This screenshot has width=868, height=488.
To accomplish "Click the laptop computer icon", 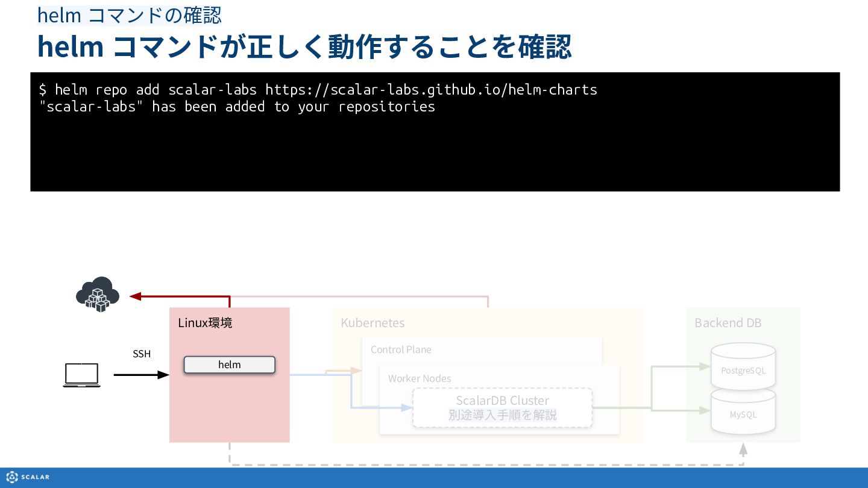I will 81,375.
